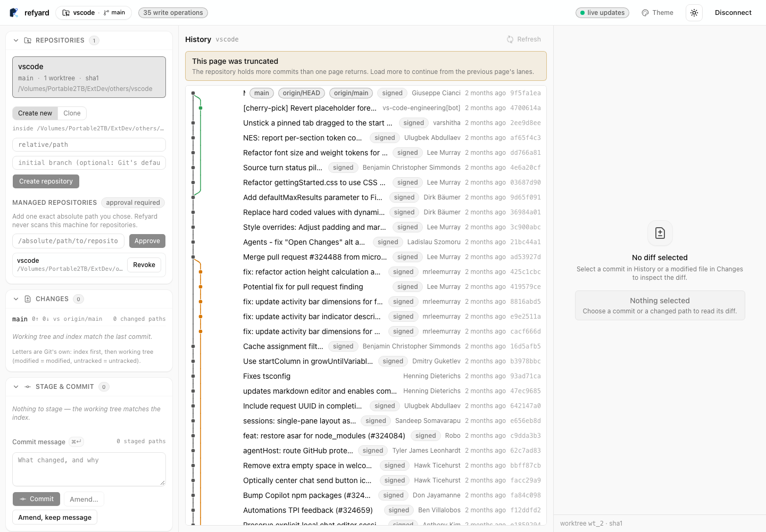Switch to the Clone tab
The width and height of the screenshot is (766, 532).
tap(72, 113)
